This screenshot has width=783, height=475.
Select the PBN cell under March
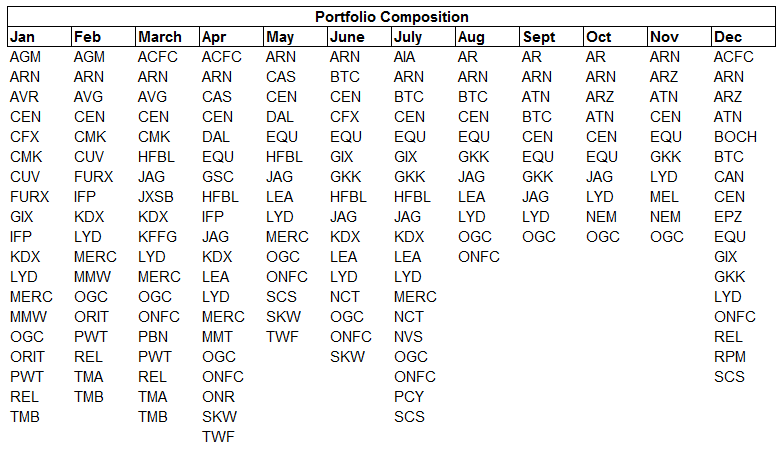click(154, 337)
